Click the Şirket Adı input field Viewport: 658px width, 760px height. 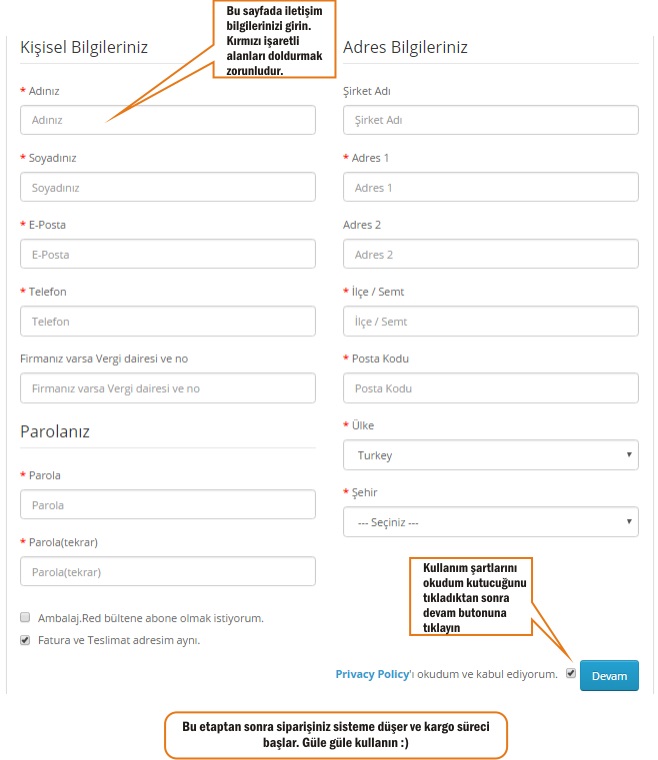[x=490, y=120]
